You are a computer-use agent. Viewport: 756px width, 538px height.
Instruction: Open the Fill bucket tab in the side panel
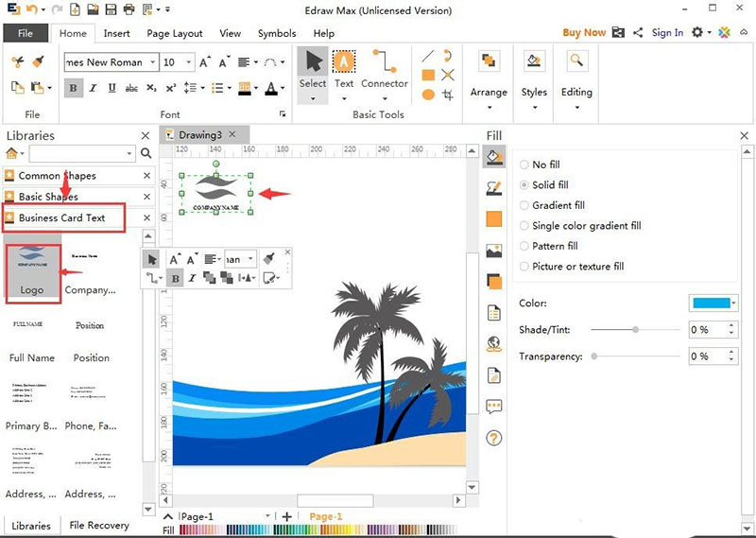(494, 157)
